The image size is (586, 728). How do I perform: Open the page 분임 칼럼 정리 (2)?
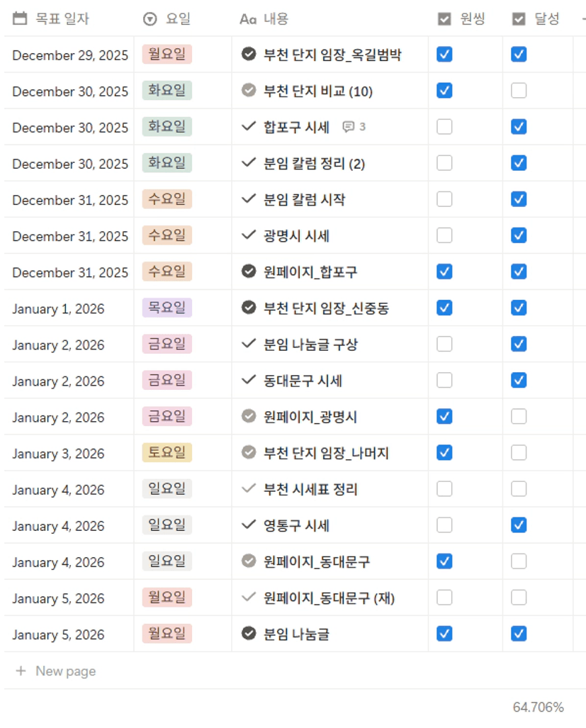(314, 163)
